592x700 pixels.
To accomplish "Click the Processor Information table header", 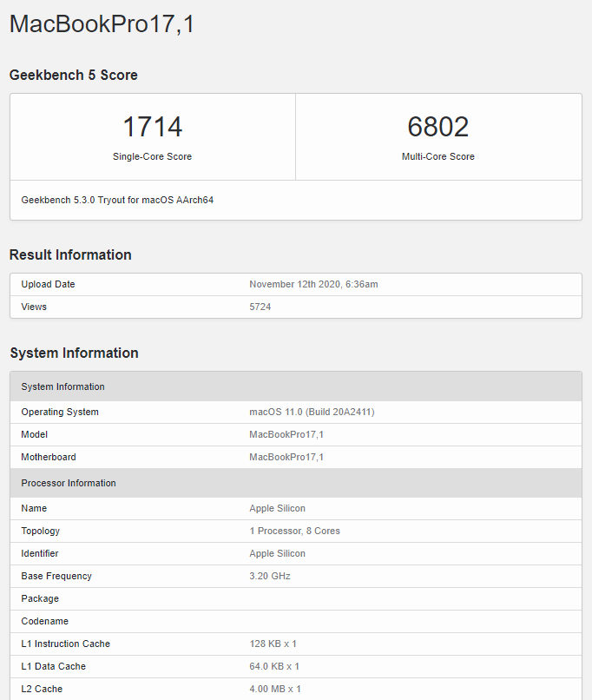I will tap(296, 483).
